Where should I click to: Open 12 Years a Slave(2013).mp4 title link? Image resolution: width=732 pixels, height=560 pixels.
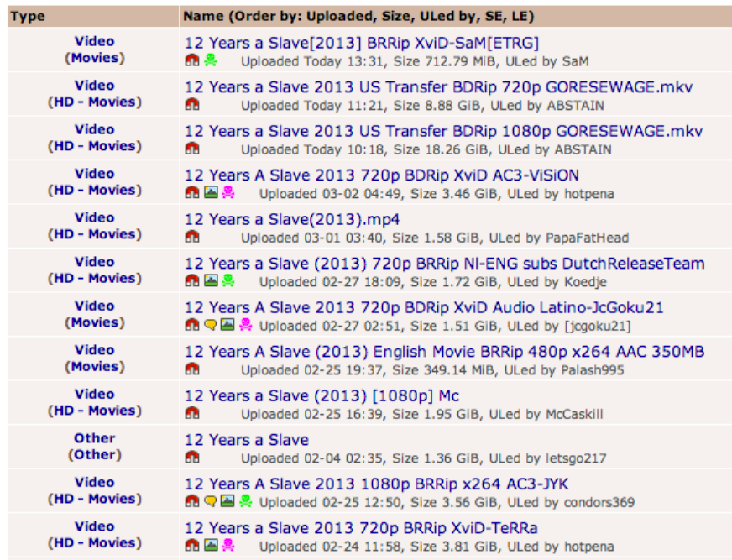(292, 219)
